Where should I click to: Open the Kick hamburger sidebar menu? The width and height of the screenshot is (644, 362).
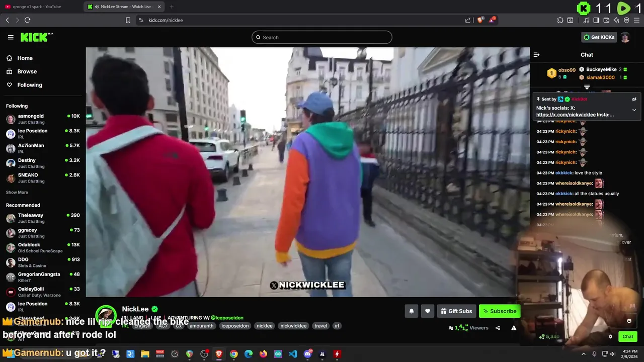click(11, 37)
